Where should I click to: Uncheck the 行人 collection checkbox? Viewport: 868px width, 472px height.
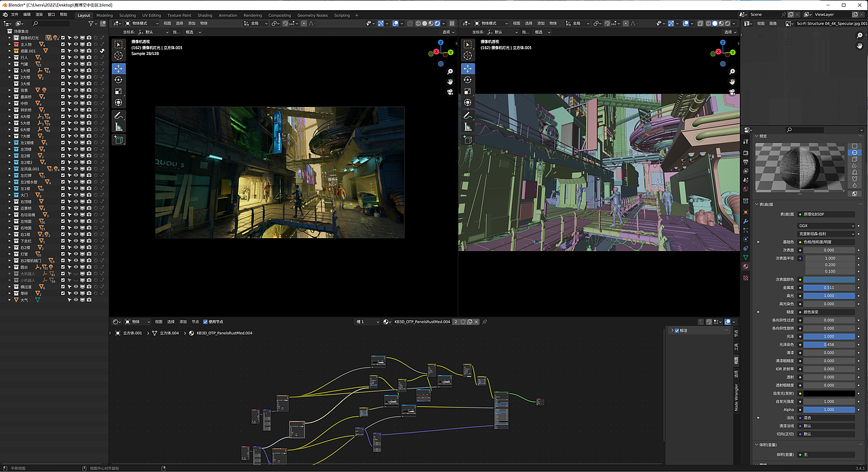[63, 58]
